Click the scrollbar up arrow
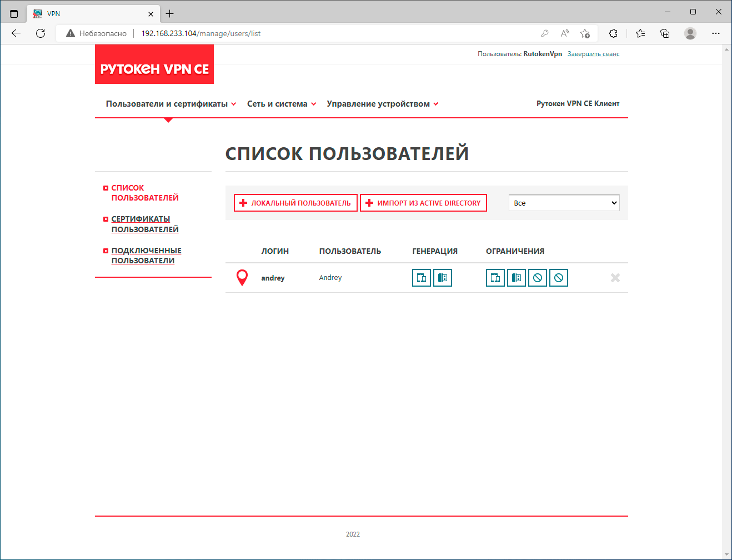Image resolution: width=732 pixels, height=560 pixels. pos(726,49)
